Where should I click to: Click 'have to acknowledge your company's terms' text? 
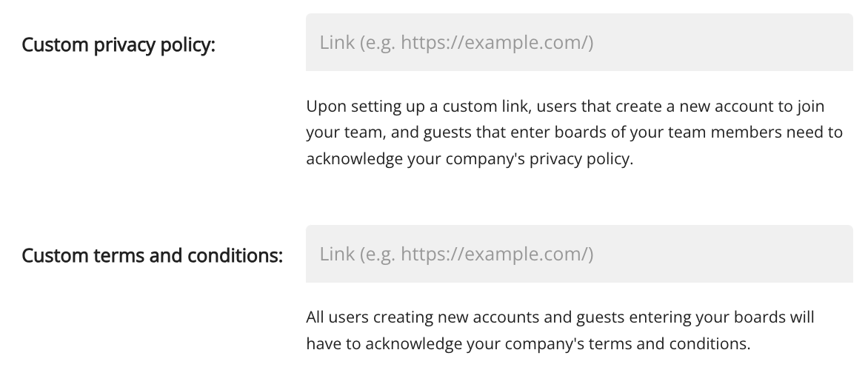coord(527,344)
